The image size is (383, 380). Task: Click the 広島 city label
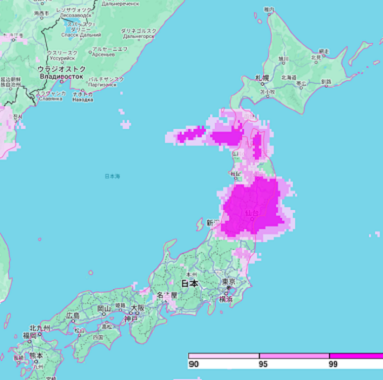tap(73, 315)
